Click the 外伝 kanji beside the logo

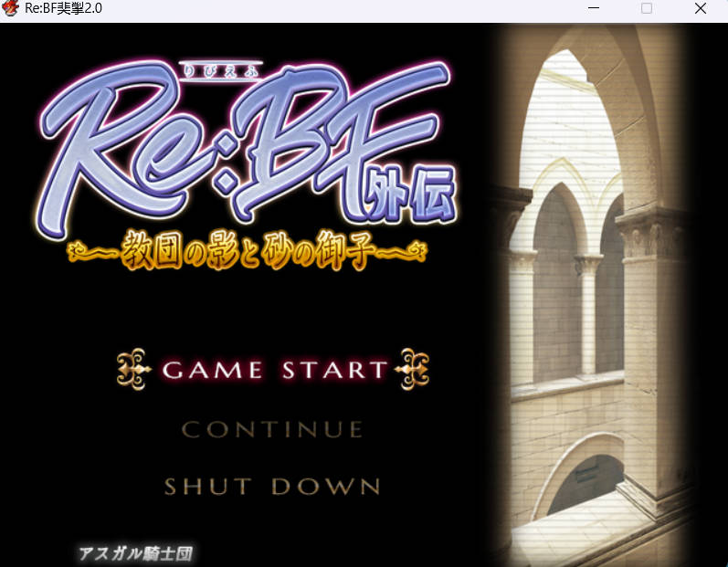424,194
